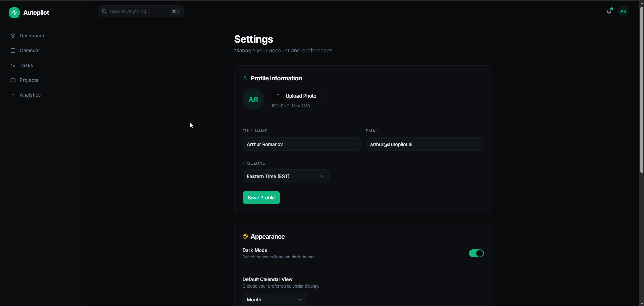Click the Dashboard home icon

(13, 36)
